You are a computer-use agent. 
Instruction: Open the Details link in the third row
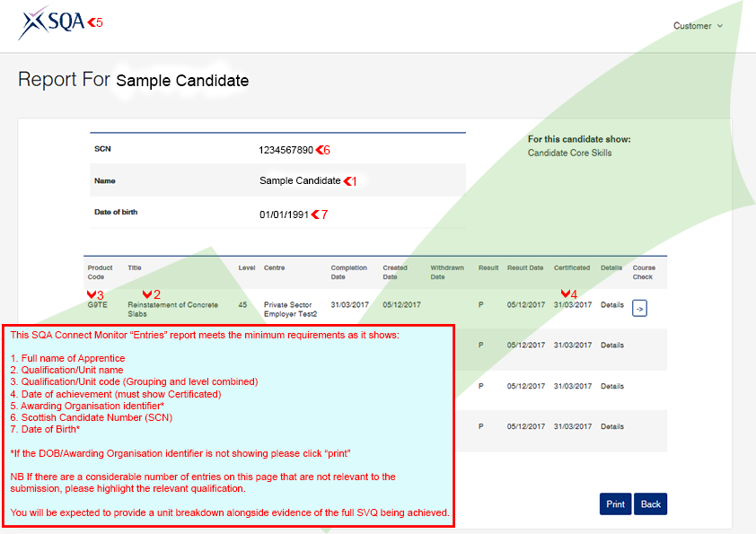612,387
